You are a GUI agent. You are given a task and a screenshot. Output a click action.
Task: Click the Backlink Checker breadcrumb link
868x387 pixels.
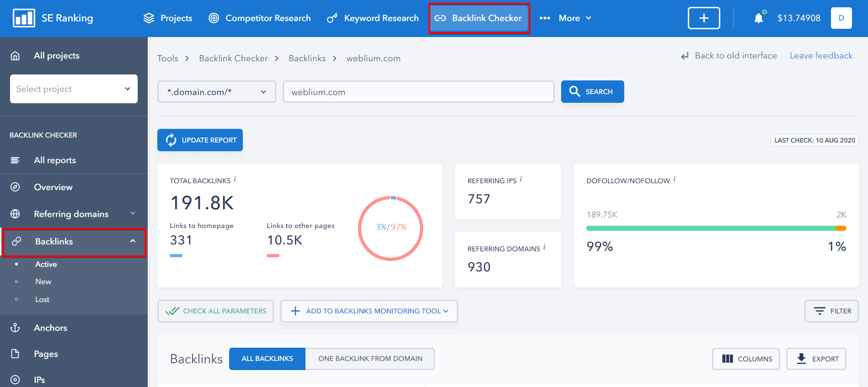(x=233, y=58)
